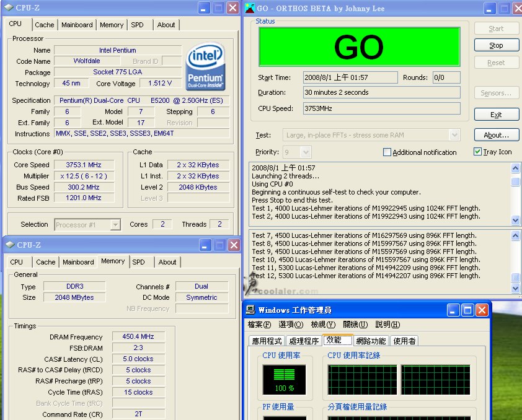Click the upper log scrollbar thumb

pyautogui.click(x=515, y=182)
